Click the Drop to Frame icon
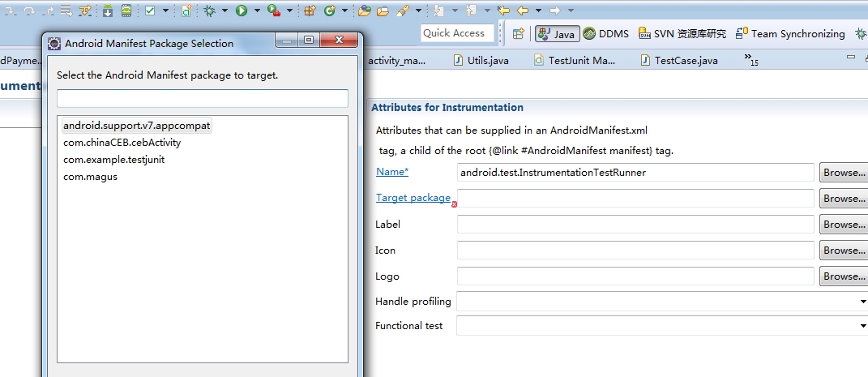 [66, 10]
